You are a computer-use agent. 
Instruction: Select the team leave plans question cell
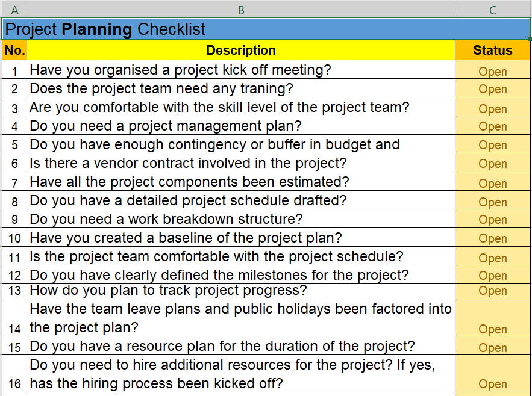241,318
